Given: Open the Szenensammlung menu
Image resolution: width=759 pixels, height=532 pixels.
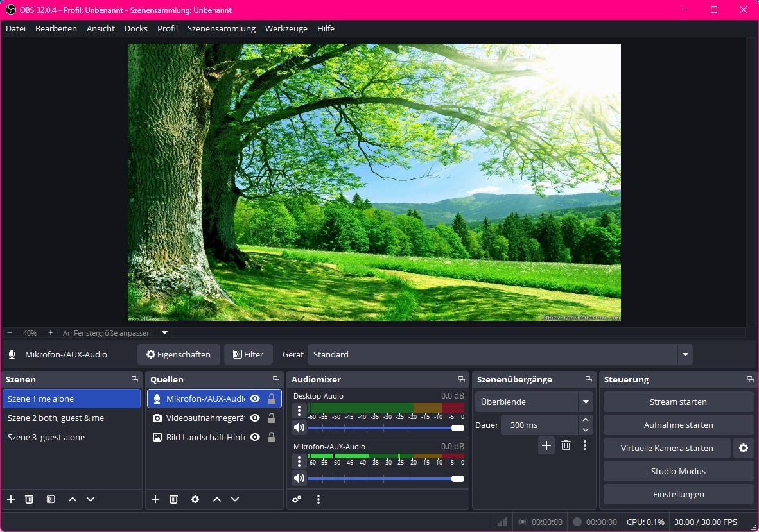Looking at the screenshot, I should (221, 28).
